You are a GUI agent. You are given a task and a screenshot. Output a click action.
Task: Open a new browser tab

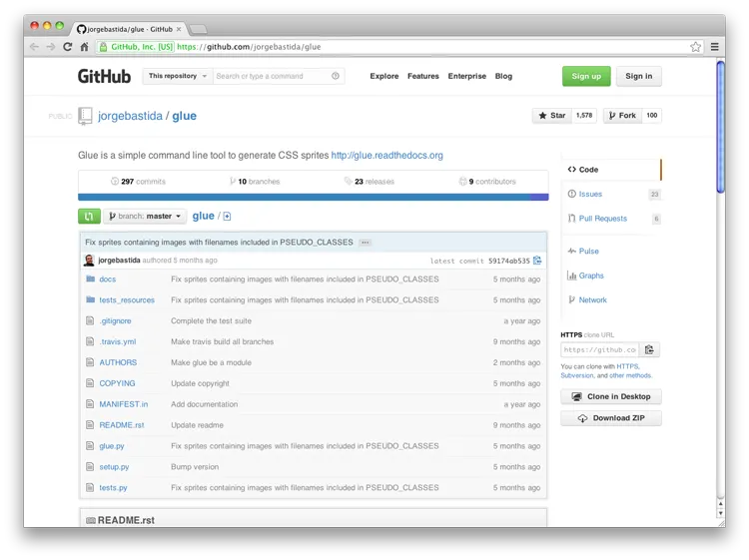(198, 30)
